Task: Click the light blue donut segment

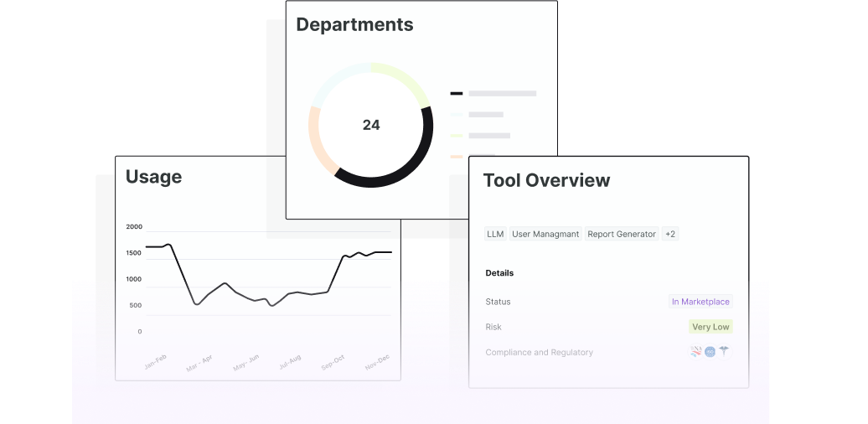Action: (335, 80)
